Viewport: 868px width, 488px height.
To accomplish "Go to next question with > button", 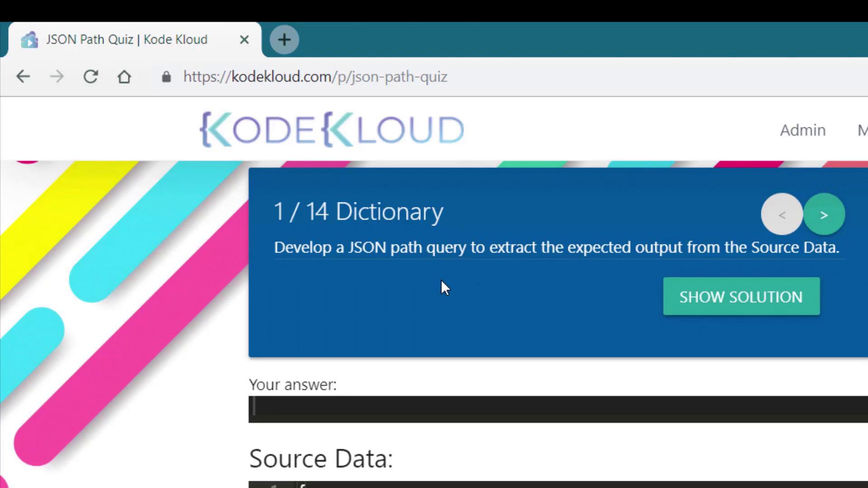I will click(824, 215).
